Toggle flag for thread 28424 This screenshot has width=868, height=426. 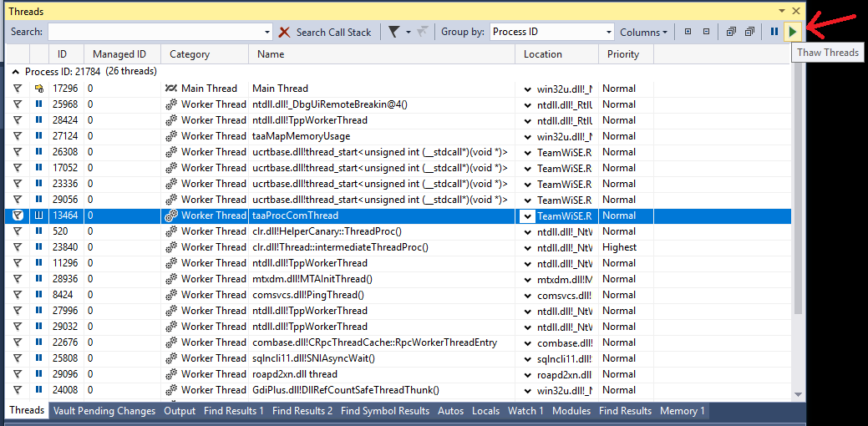point(18,120)
